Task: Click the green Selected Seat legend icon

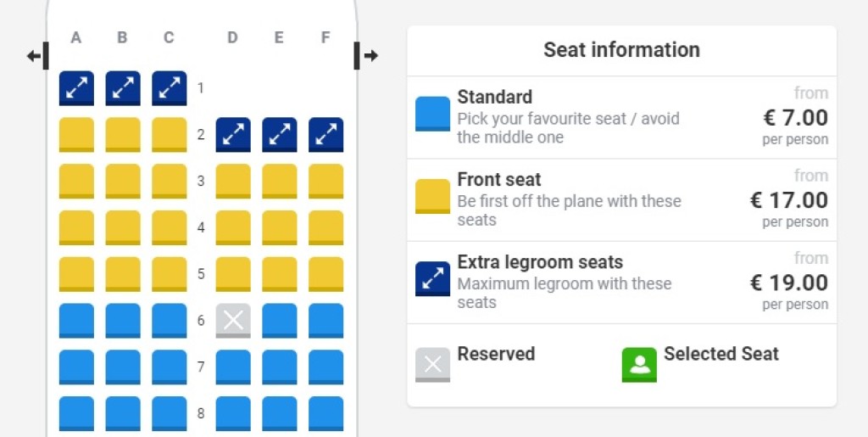Action: click(639, 365)
